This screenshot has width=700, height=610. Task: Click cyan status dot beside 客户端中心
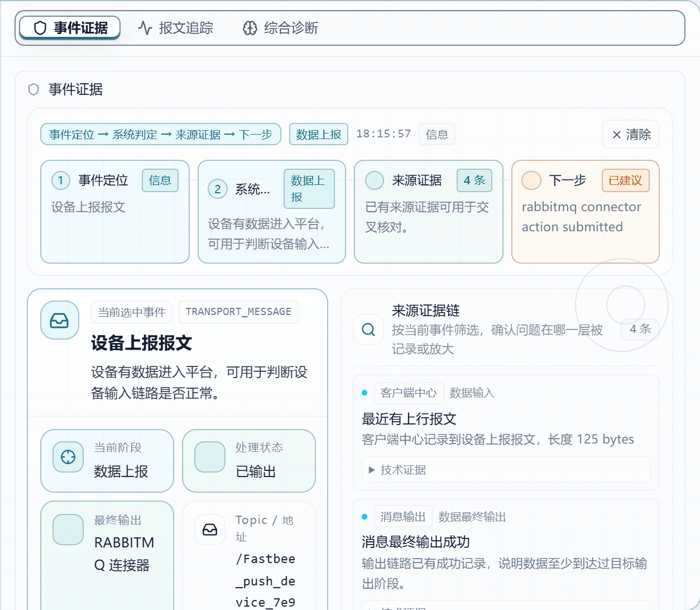point(365,393)
